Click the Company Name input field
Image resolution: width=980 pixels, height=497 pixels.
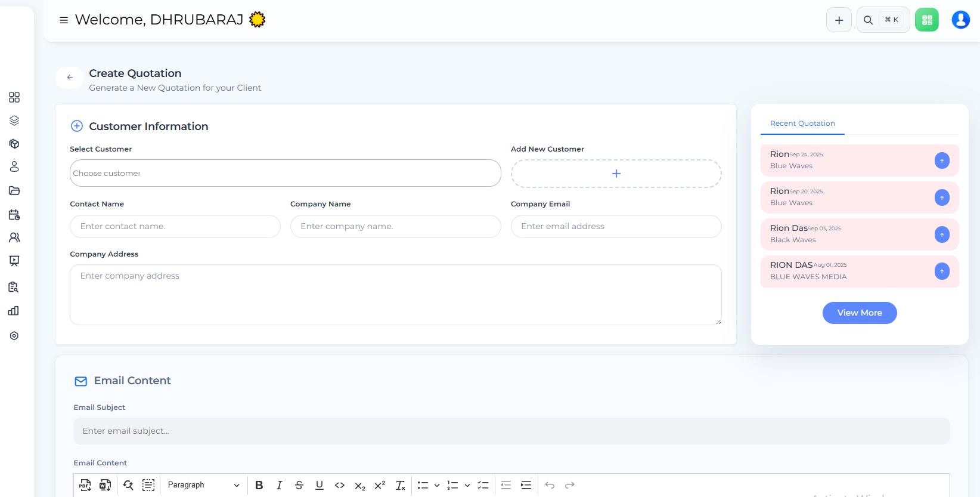396,227
